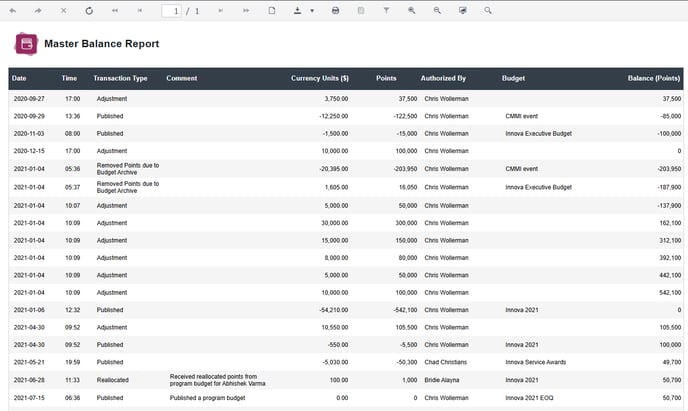Select the date 2020-09-27 cell
Screen dimensions: 688x411
point(29,99)
